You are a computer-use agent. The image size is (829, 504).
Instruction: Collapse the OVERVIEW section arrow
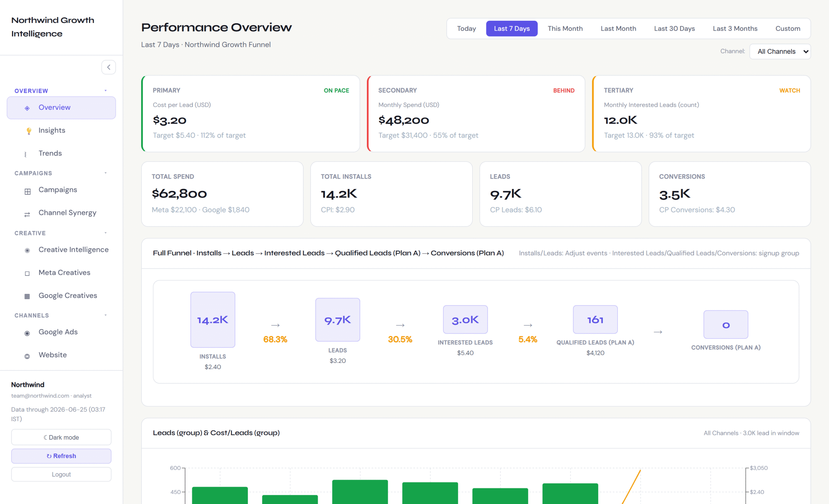coord(106,90)
